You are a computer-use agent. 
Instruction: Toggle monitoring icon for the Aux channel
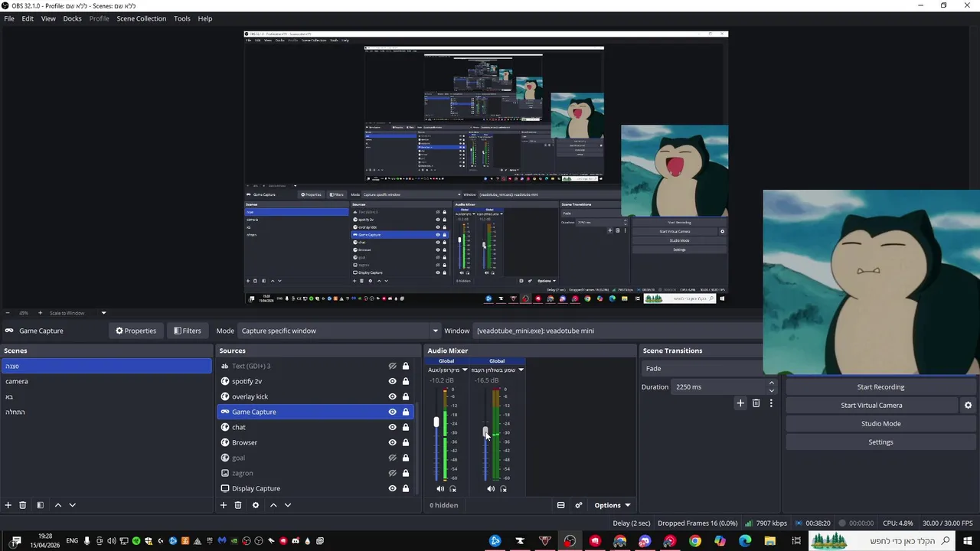[x=452, y=488]
